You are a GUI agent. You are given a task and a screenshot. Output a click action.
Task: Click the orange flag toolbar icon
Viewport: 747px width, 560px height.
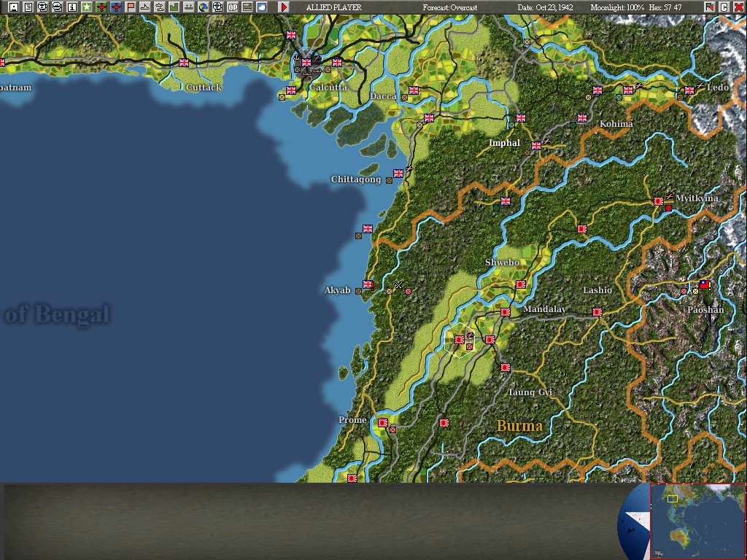[130, 7]
